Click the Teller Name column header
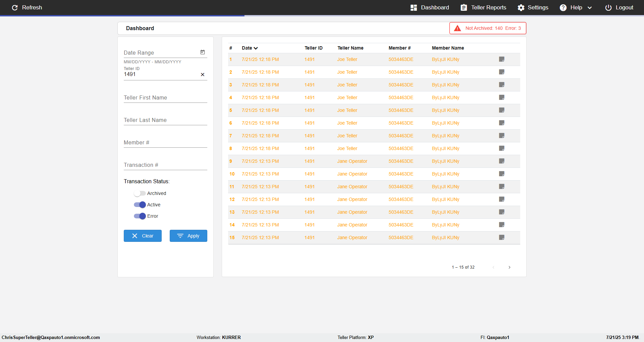The image size is (644, 342). [x=351, y=48]
